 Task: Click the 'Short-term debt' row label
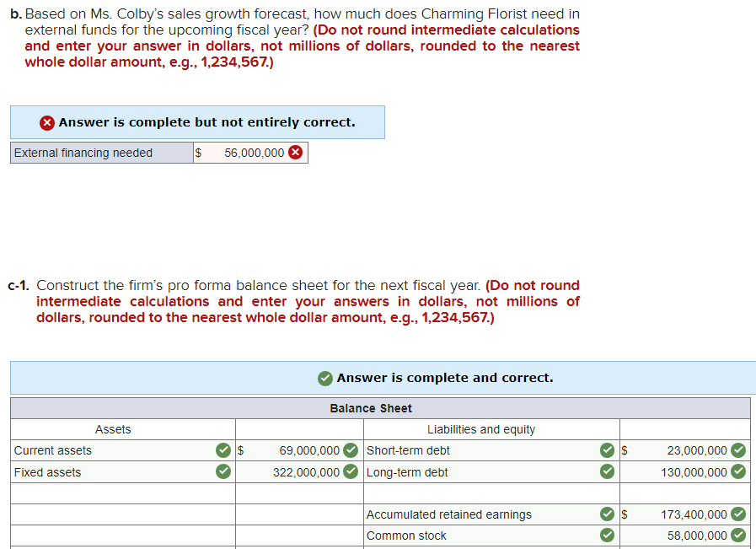point(408,450)
